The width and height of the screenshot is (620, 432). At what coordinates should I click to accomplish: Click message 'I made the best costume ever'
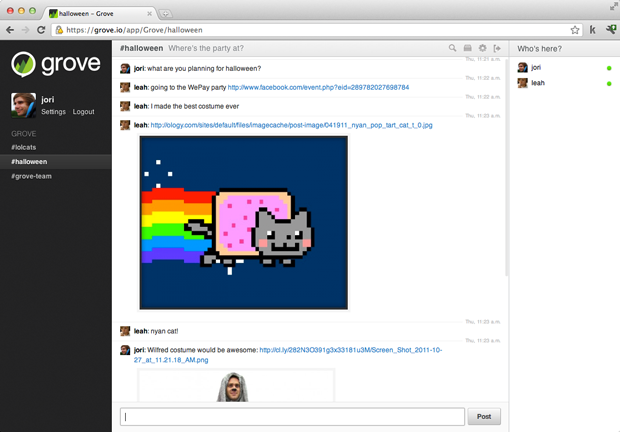point(195,106)
